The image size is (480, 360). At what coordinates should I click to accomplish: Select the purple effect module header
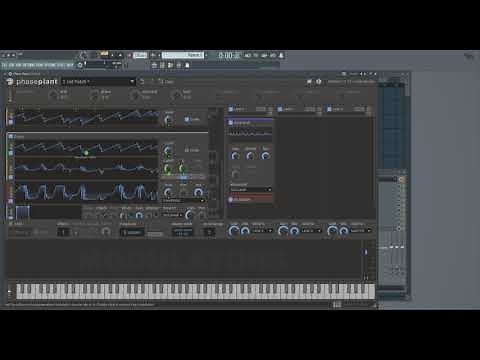(x=250, y=123)
